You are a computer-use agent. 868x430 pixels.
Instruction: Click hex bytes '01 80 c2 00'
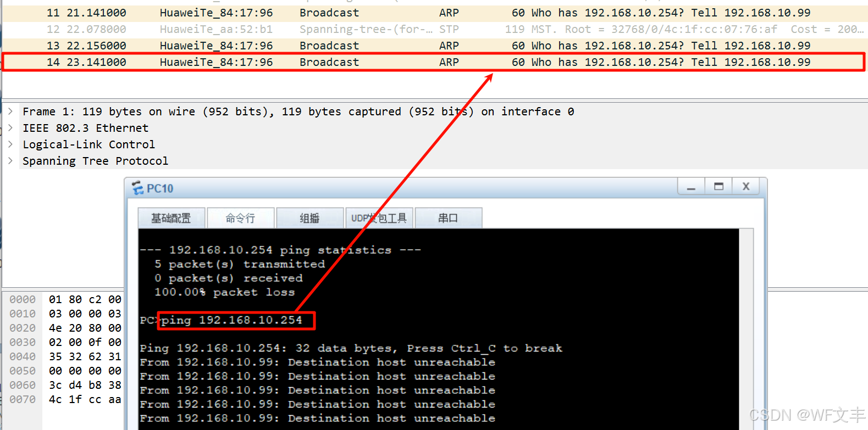click(x=85, y=299)
